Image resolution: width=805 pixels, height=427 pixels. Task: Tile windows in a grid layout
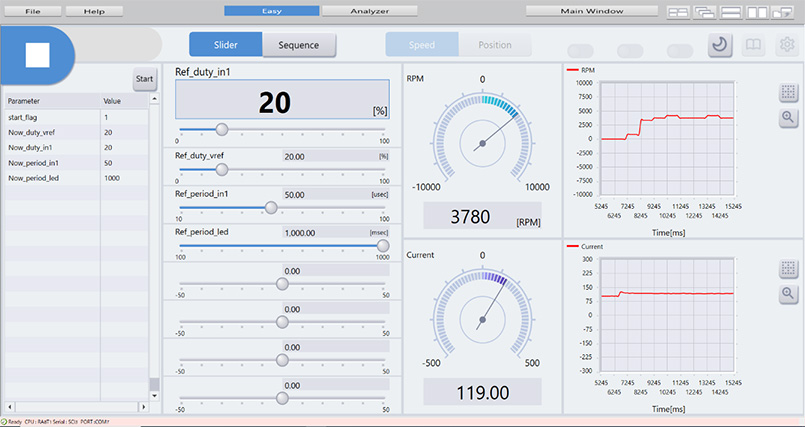pos(678,12)
